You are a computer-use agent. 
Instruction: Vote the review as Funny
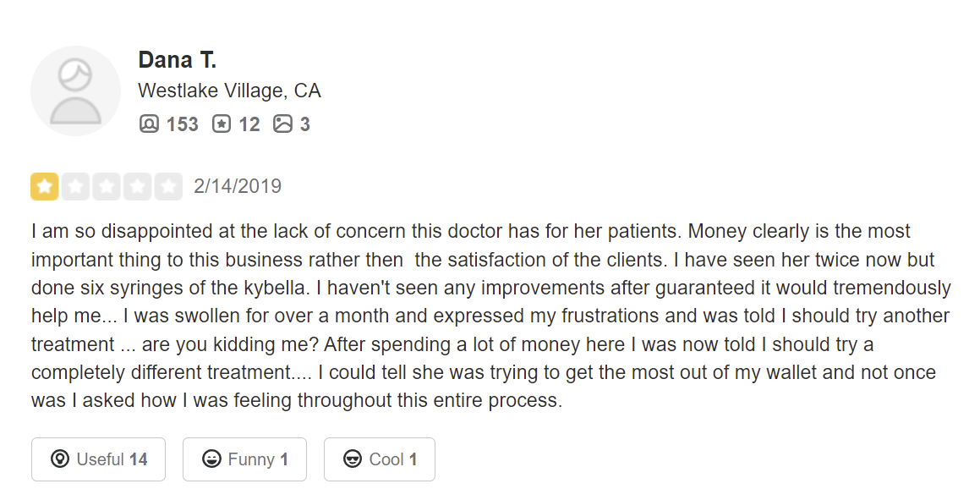coord(244,459)
